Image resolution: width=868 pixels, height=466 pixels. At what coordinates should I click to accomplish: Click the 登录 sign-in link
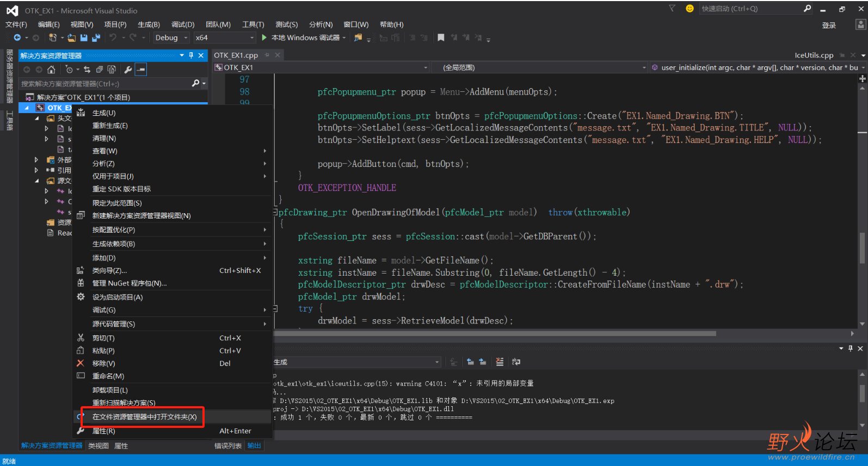(x=829, y=25)
